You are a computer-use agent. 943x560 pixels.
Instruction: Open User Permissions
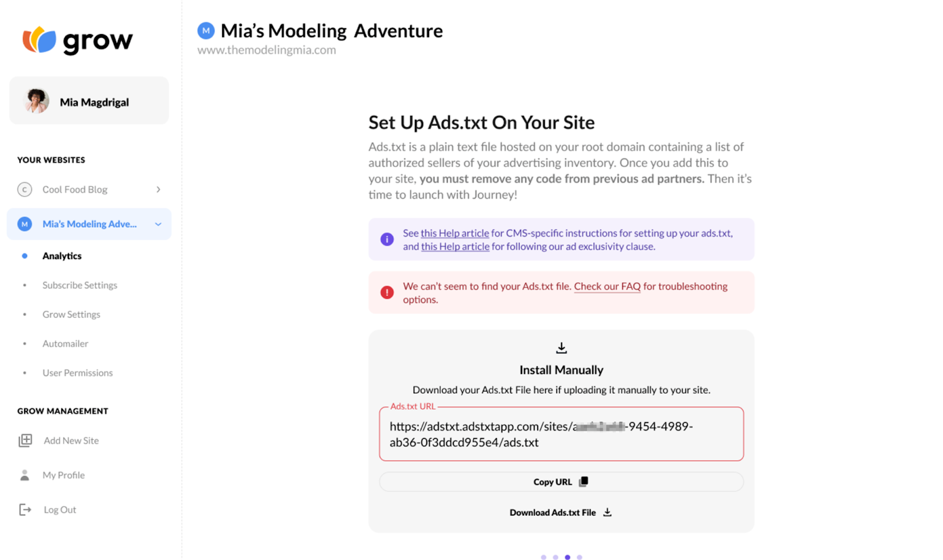coord(77,372)
